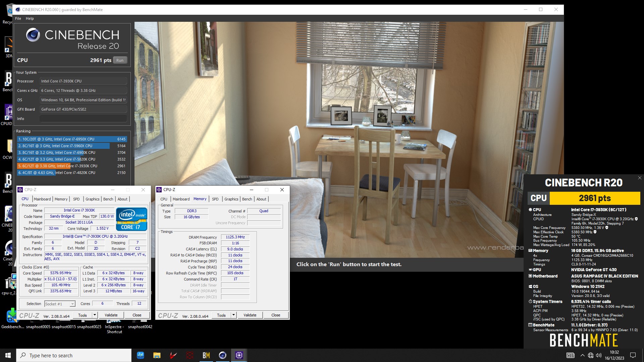
Task: Click Validate in right CPU-Z window
Action: click(x=250, y=315)
